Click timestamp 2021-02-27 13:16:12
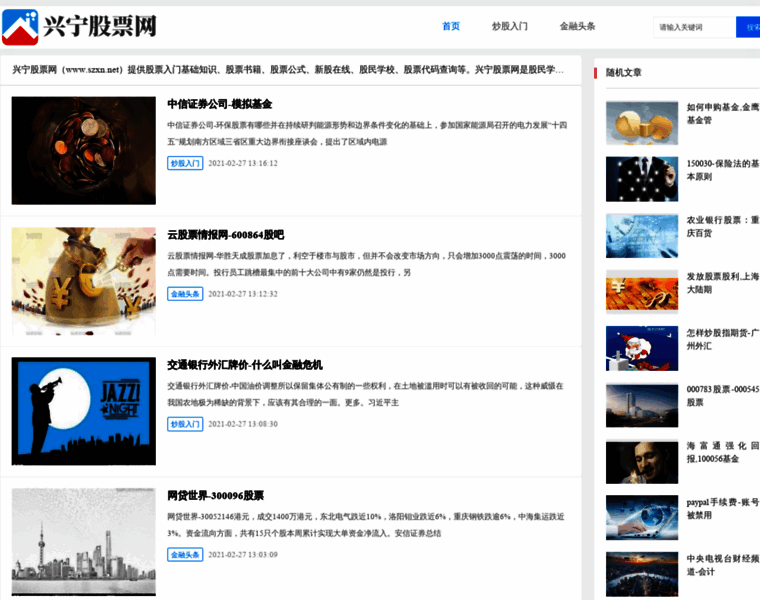 click(x=243, y=163)
